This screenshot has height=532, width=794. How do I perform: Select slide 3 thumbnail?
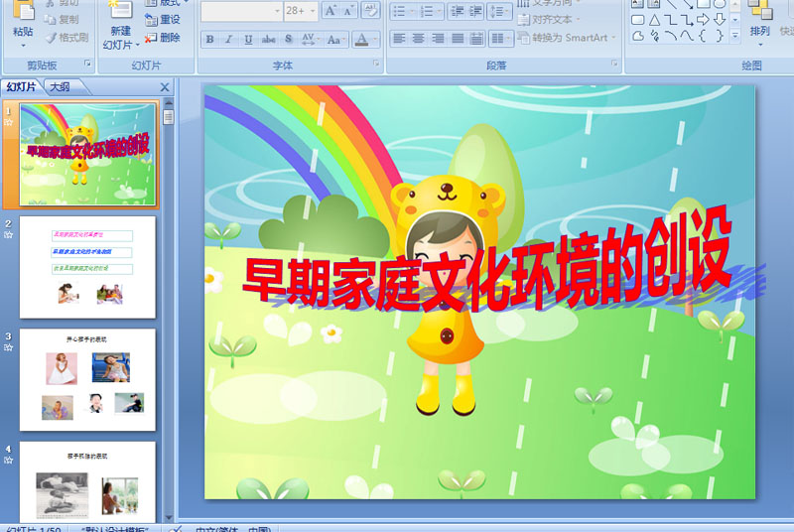pos(87,379)
